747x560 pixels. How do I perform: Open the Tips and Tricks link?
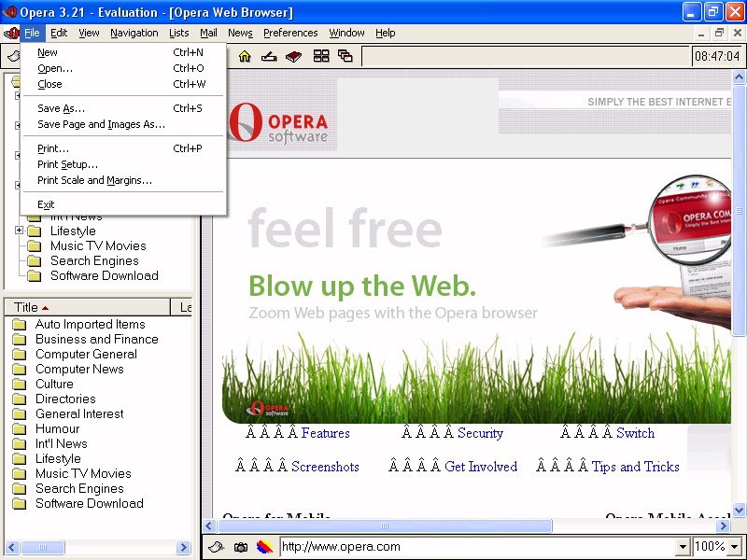635,466
